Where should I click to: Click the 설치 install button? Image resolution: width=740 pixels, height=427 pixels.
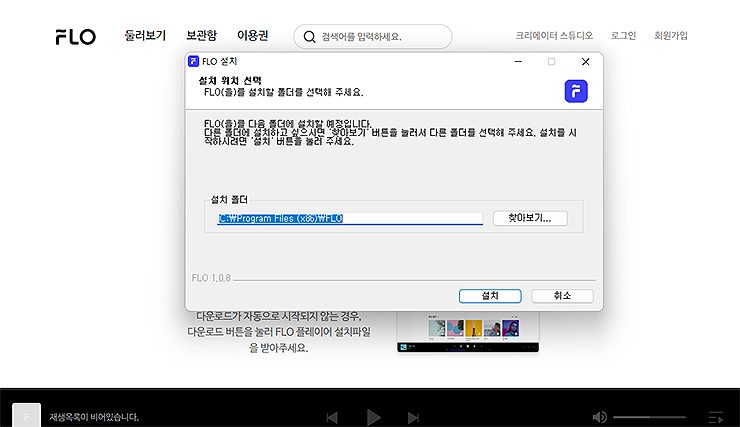click(x=490, y=296)
